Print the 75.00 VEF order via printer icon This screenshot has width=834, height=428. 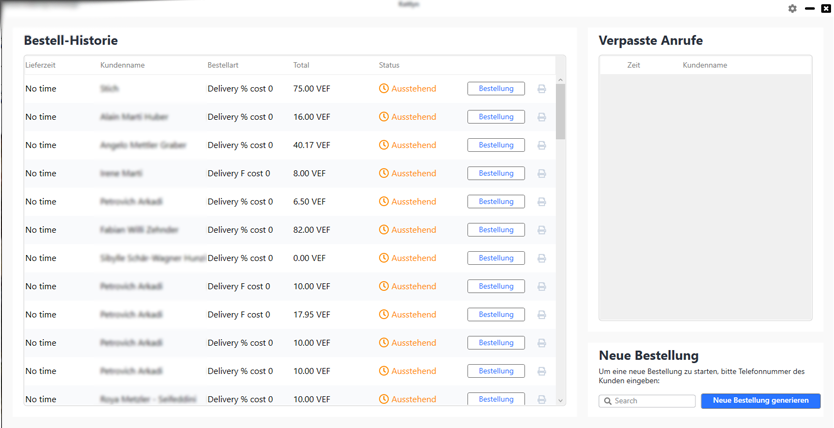click(542, 89)
